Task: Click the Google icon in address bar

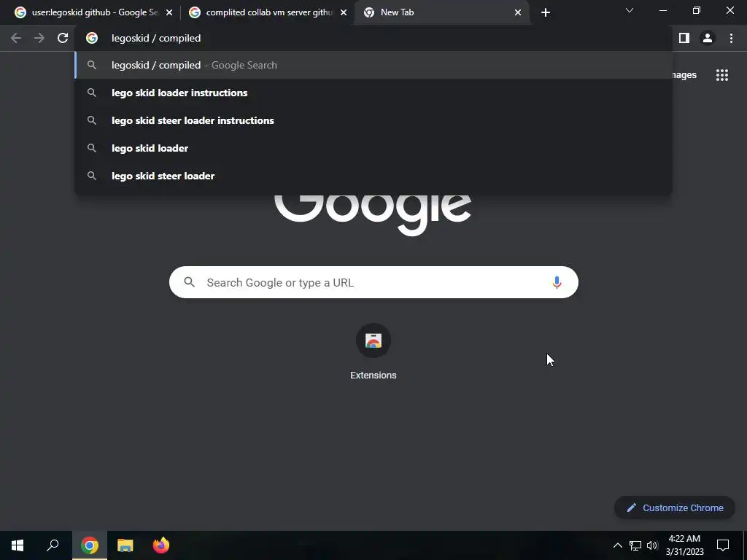Action: (x=92, y=38)
